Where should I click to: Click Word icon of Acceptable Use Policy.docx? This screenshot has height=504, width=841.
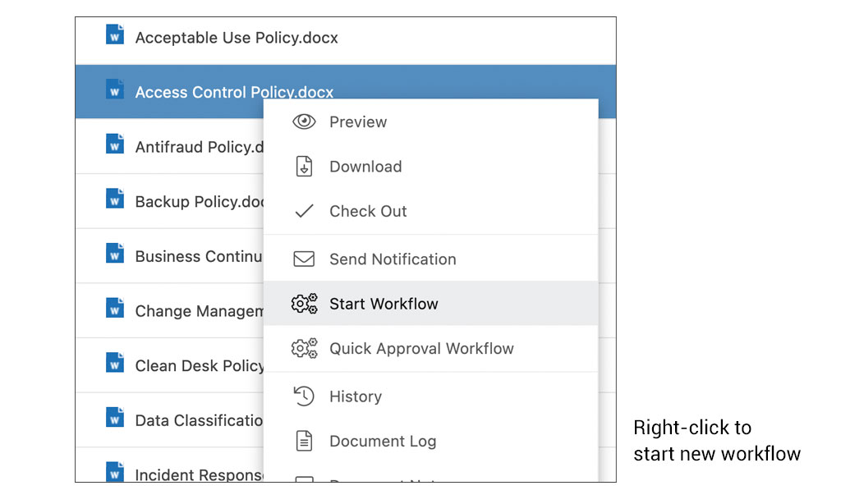click(x=115, y=34)
